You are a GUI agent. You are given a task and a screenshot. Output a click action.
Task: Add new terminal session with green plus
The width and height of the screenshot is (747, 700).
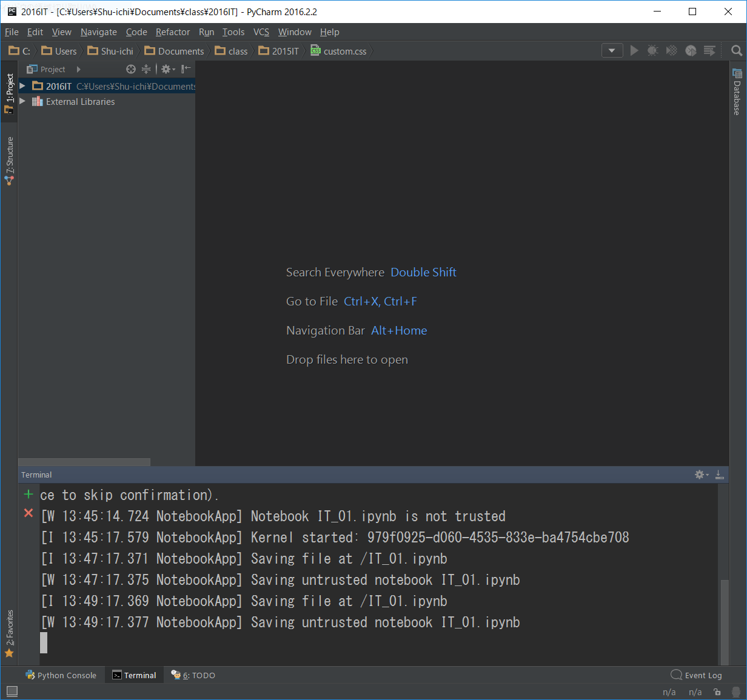(x=28, y=495)
